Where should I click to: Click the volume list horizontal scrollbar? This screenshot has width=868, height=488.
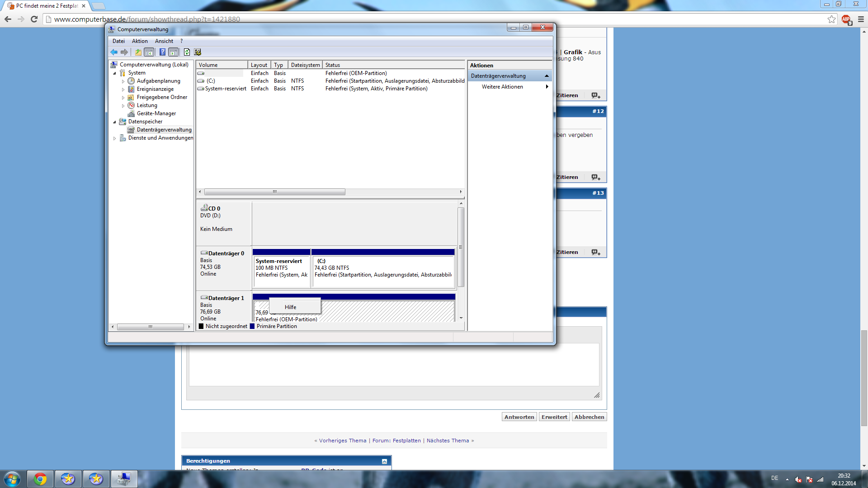(275, 192)
